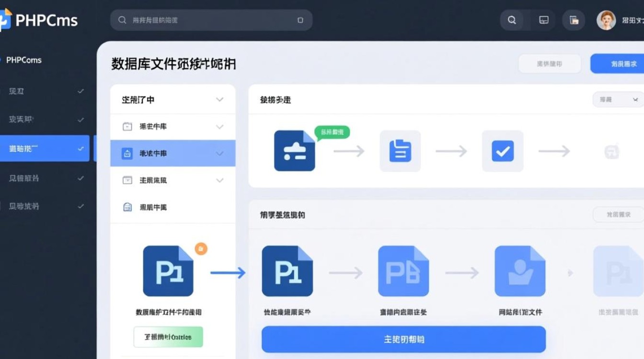This screenshot has width=644, height=359.
Task: Click the large P1 database package icon
Action: coord(168,270)
